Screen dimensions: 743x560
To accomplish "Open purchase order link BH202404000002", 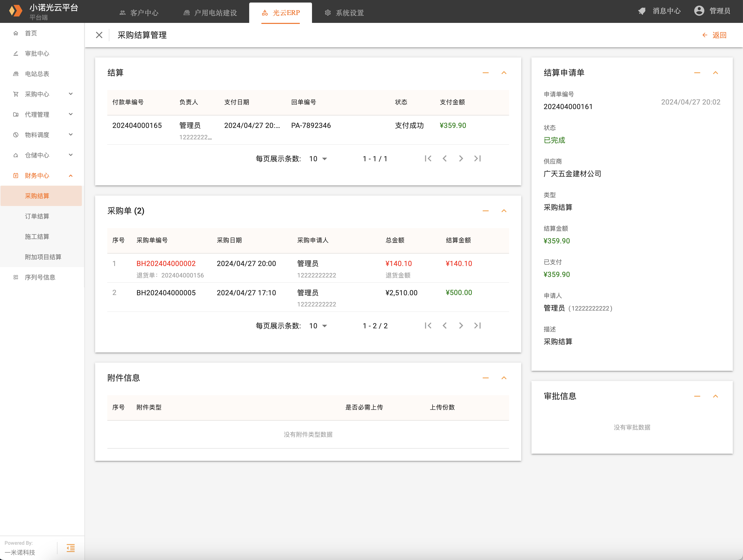I will pyautogui.click(x=166, y=264).
